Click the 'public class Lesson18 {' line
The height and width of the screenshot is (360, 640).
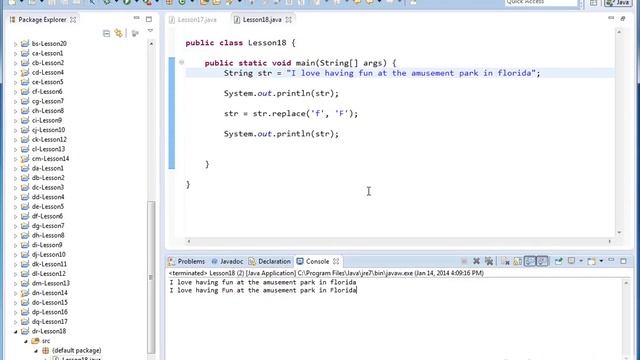pos(240,43)
